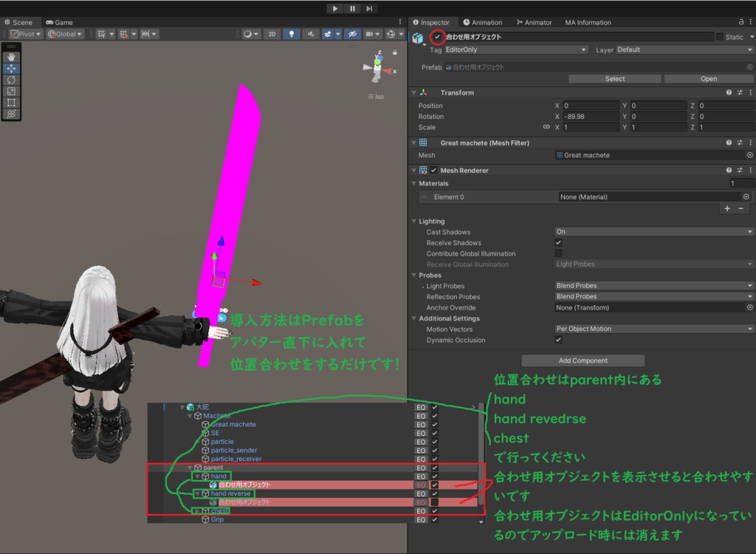Image resolution: width=756 pixels, height=554 pixels.
Task: Open the MA Information tab
Action: coord(588,22)
